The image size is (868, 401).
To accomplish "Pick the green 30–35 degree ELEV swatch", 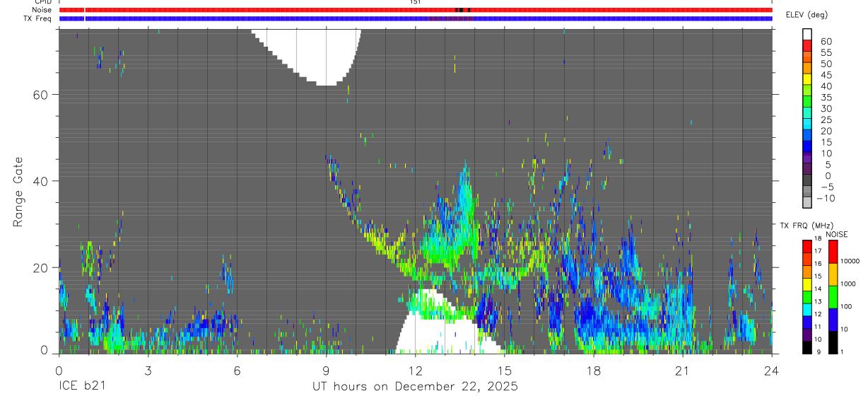I will (807, 103).
